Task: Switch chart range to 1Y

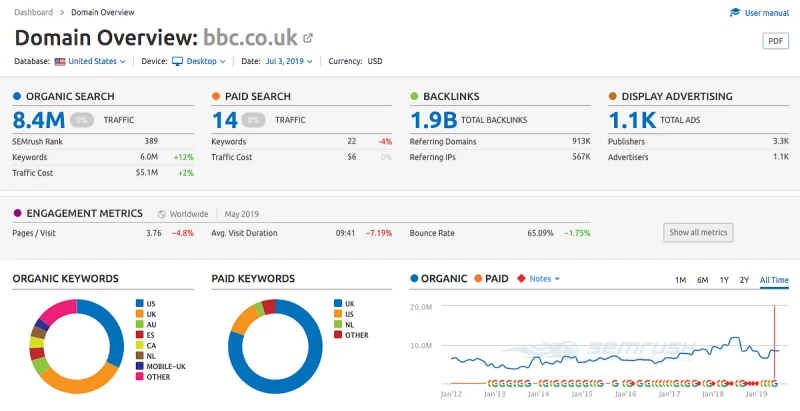Action: [724, 280]
